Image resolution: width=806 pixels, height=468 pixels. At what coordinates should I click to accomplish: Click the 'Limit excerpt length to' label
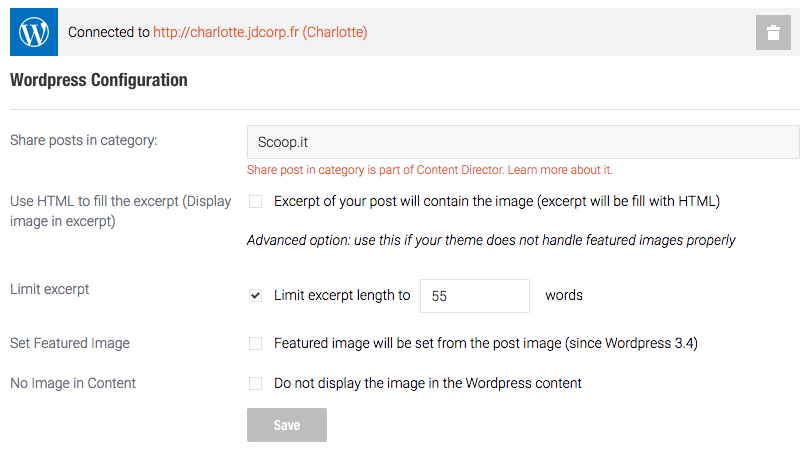coord(342,295)
